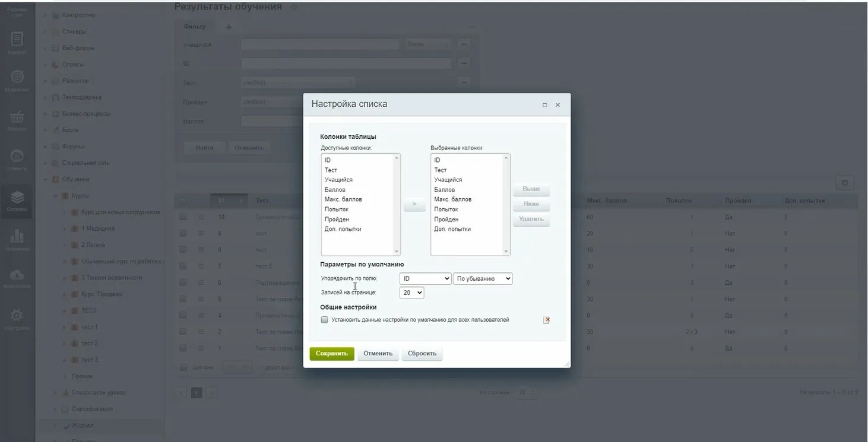Click the Выбранные колонки list scrollbar

pyautogui.click(x=506, y=204)
